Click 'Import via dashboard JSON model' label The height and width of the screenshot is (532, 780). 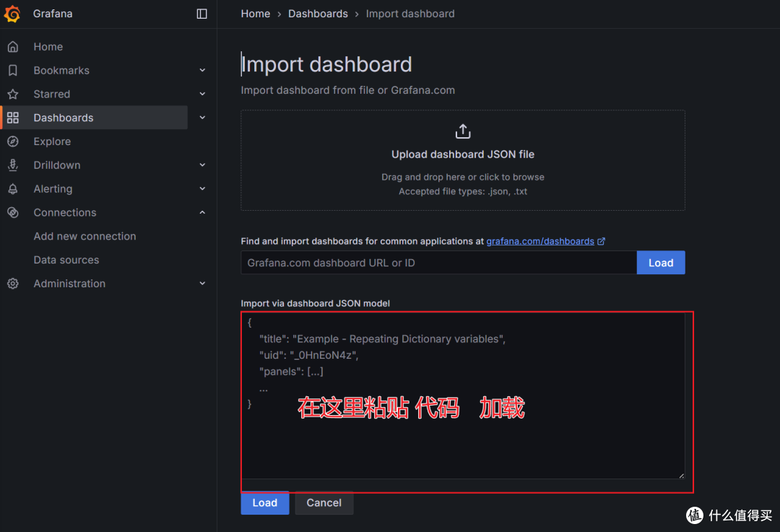click(x=315, y=303)
